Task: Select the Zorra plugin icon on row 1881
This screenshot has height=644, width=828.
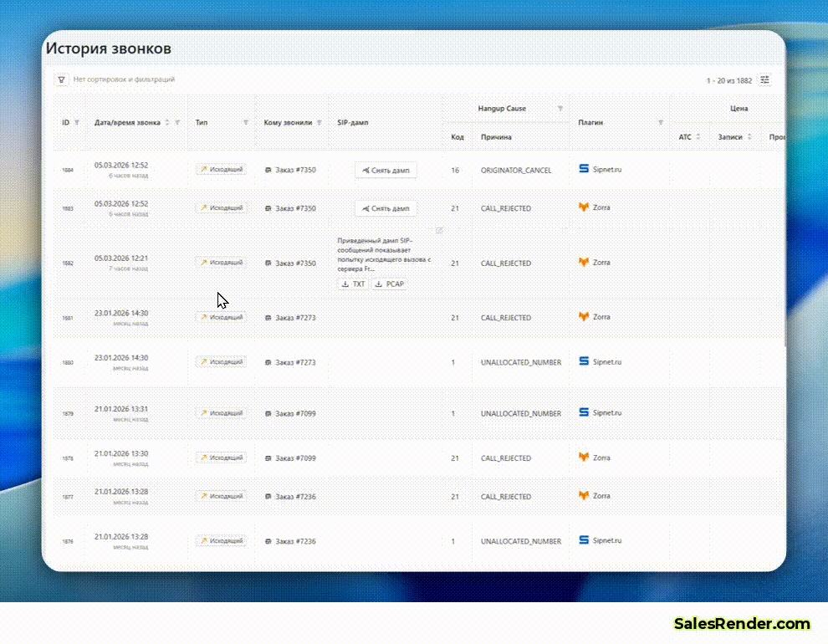Action: coord(583,316)
